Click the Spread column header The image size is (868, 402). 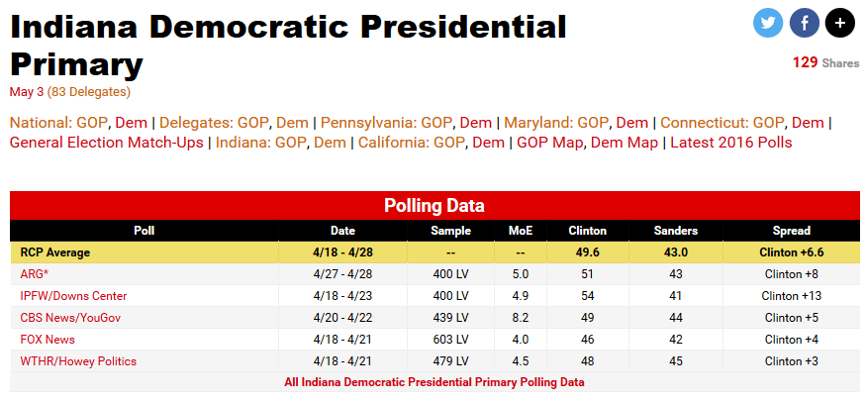point(791,231)
